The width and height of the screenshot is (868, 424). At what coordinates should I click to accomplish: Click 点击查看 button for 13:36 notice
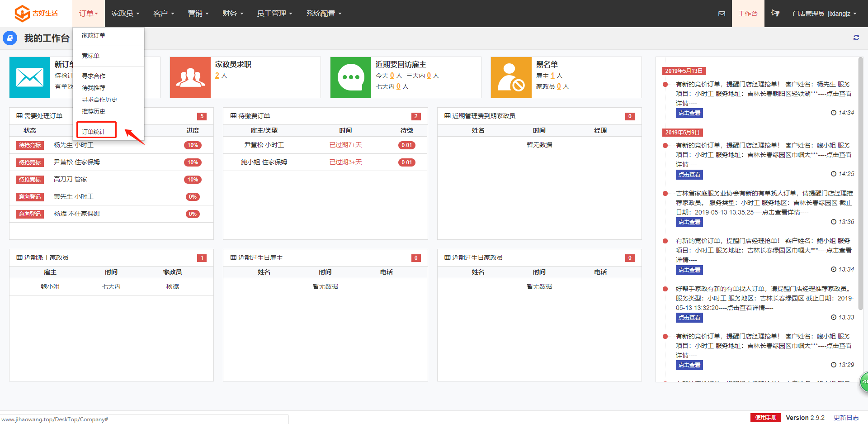[x=689, y=222]
